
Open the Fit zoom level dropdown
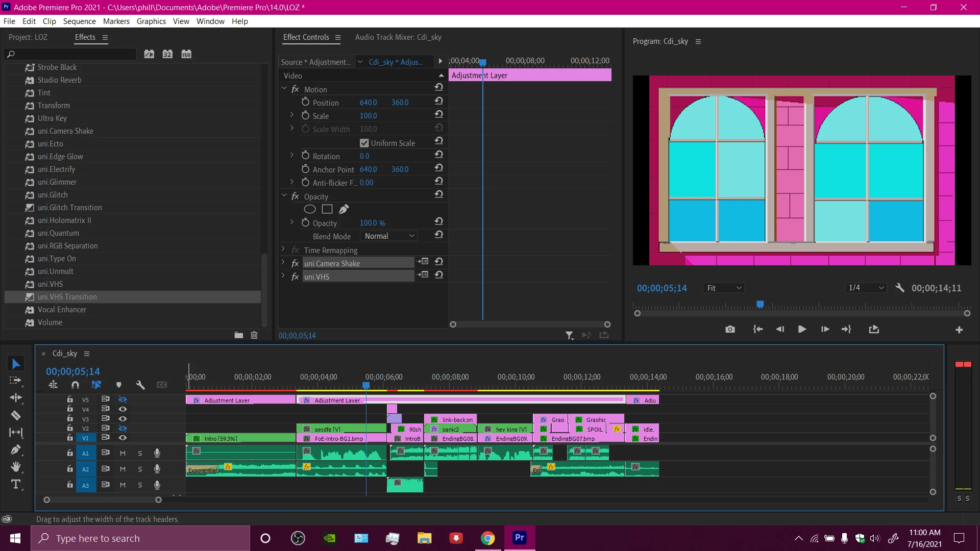pyautogui.click(x=723, y=288)
